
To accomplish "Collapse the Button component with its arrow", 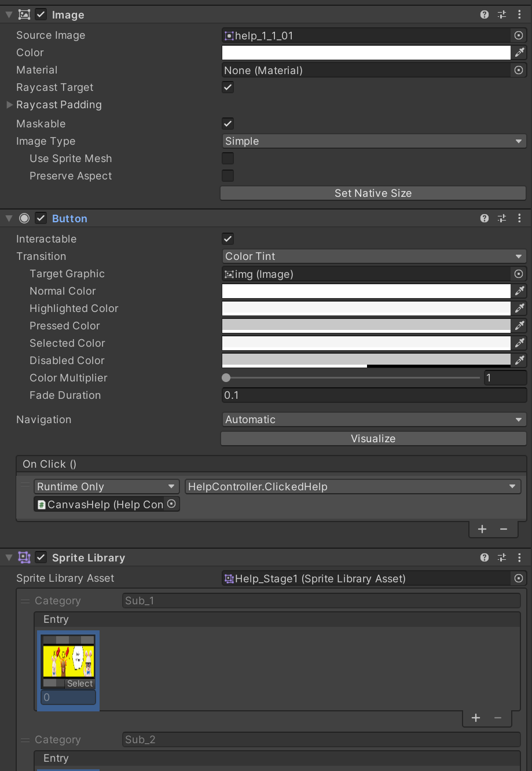I will point(8,218).
